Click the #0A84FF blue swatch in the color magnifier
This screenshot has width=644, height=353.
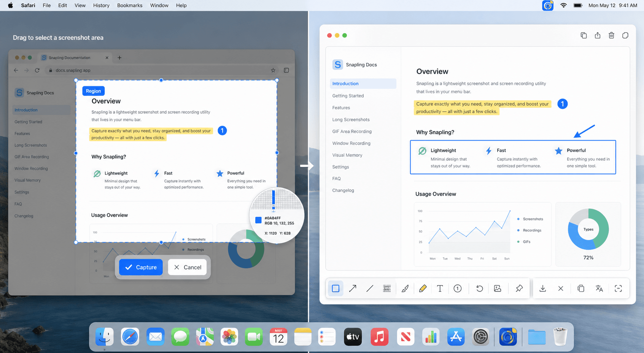pos(258,220)
